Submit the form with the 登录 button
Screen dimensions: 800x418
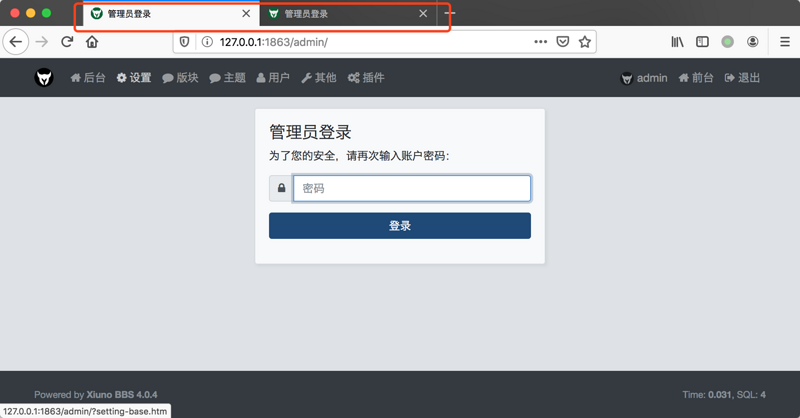tap(400, 226)
